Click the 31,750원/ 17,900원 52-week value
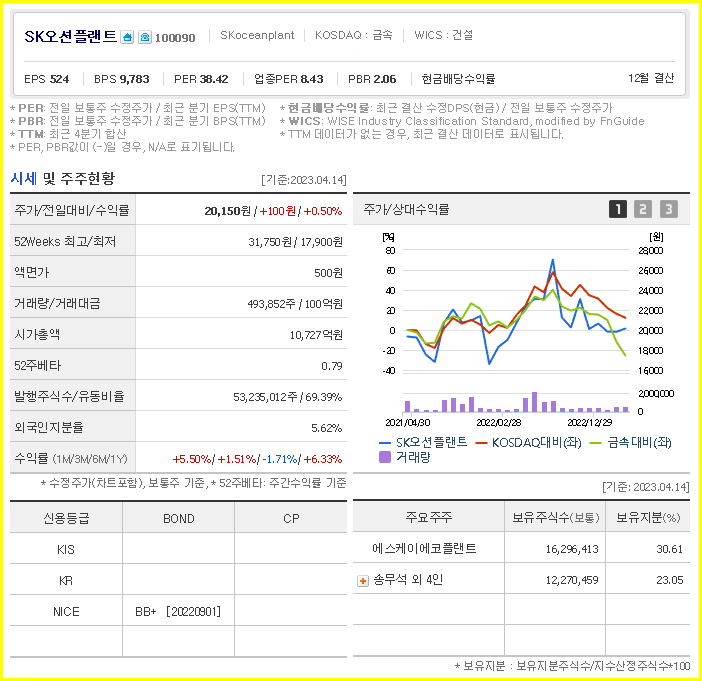Screen dimensions: 702x681 (295, 242)
